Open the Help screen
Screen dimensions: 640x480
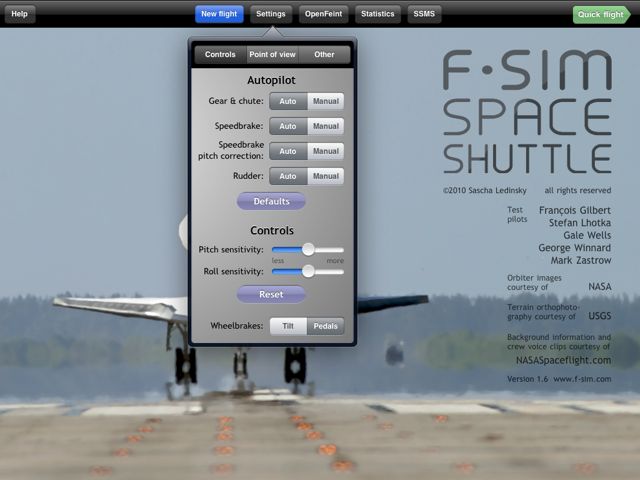pos(20,14)
